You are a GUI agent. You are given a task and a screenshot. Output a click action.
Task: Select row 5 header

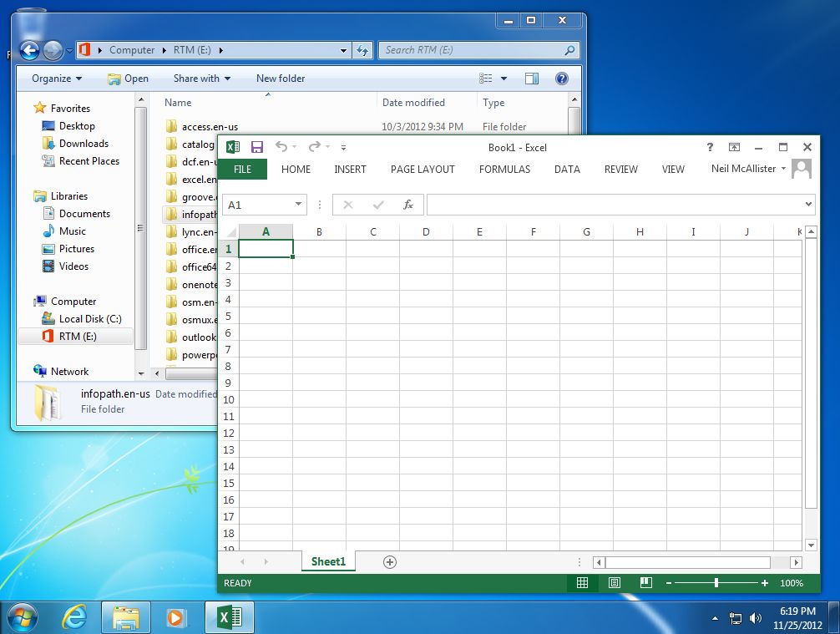228,317
